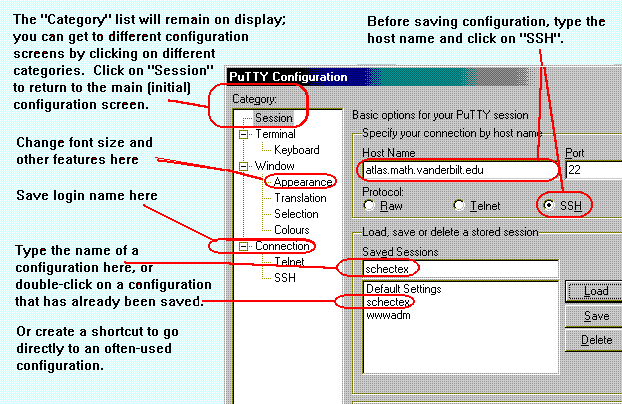
Task: Open the Colours category
Action: (x=292, y=230)
